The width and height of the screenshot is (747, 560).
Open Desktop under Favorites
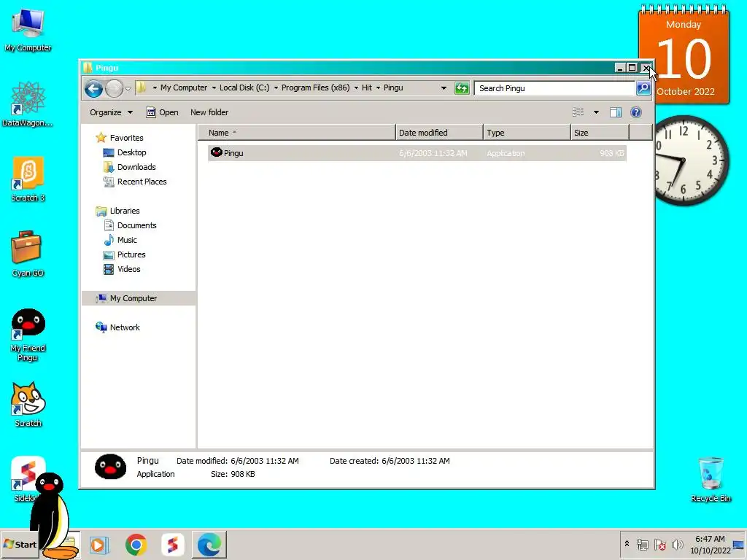point(125,152)
